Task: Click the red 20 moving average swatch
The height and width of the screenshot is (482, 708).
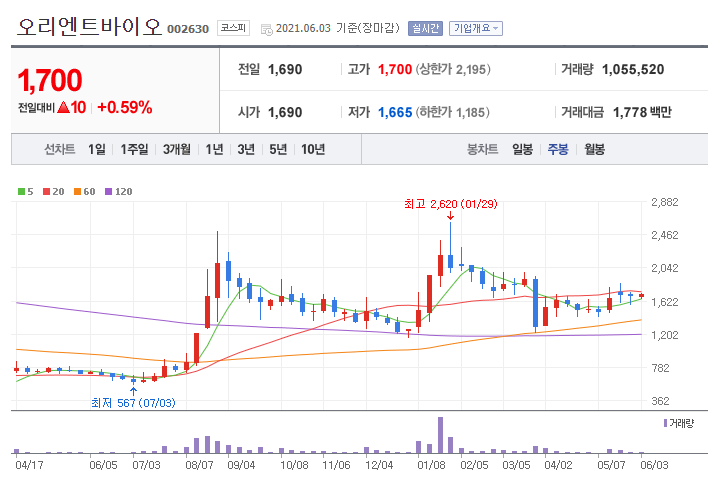Action: click(46, 192)
